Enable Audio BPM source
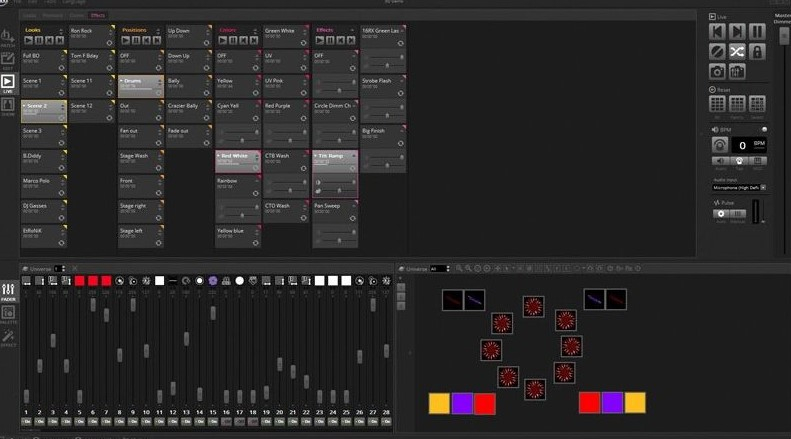This screenshot has height=439, width=791. (720, 161)
